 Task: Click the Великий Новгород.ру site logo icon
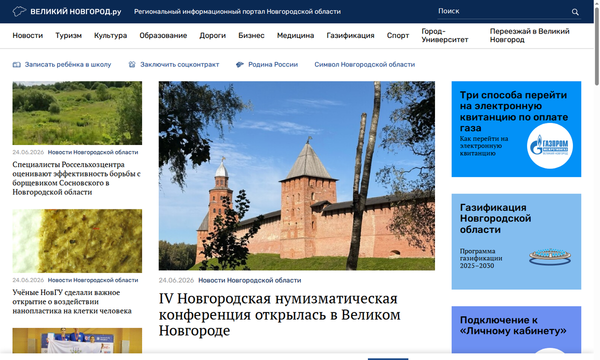[19, 11]
